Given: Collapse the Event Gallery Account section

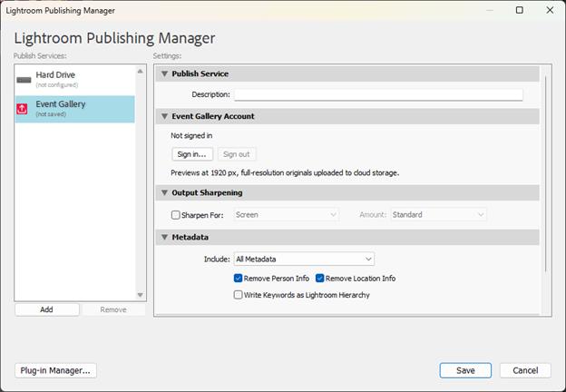Looking at the screenshot, I should click(164, 116).
